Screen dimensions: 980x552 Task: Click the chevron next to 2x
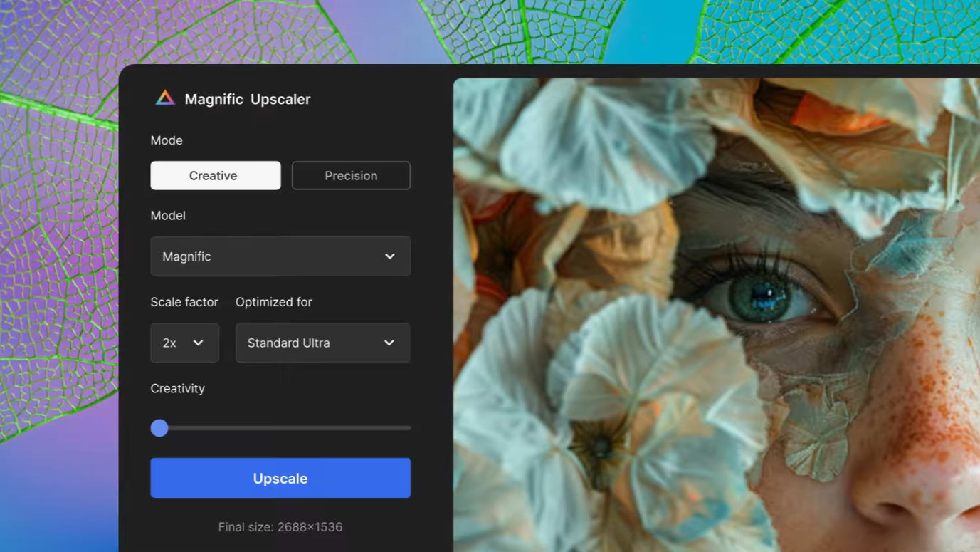(199, 343)
